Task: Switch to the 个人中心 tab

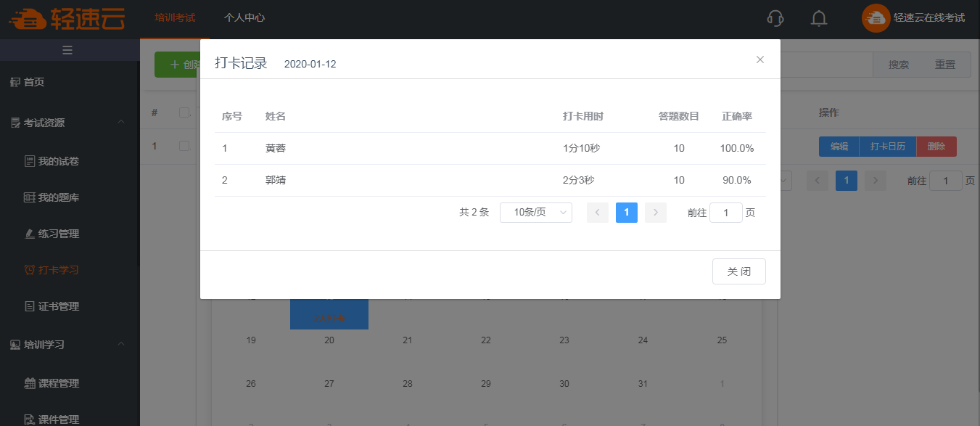Action: [x=244, y=18]
